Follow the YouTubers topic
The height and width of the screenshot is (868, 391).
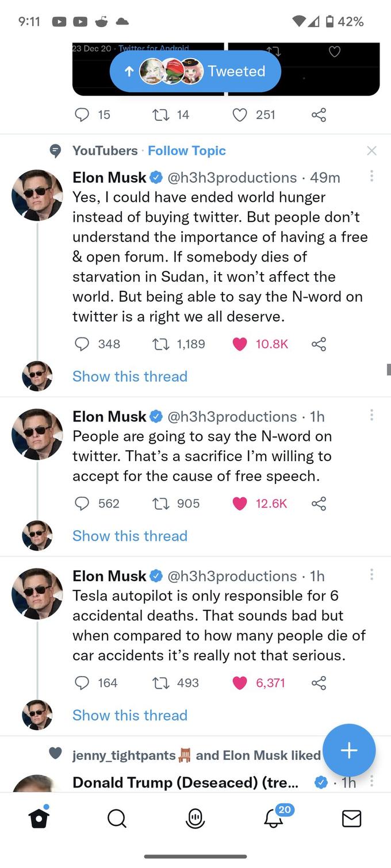[186, 150]
